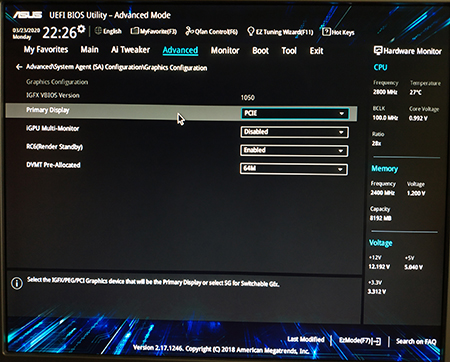
Task: Click the MyFavorite(F3) label
Action: tap(158, 31)
